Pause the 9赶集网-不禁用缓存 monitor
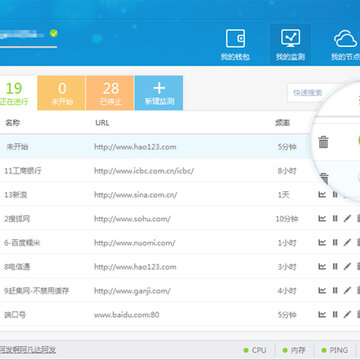This screenshot has height=360, width=360. coord(335,291)
